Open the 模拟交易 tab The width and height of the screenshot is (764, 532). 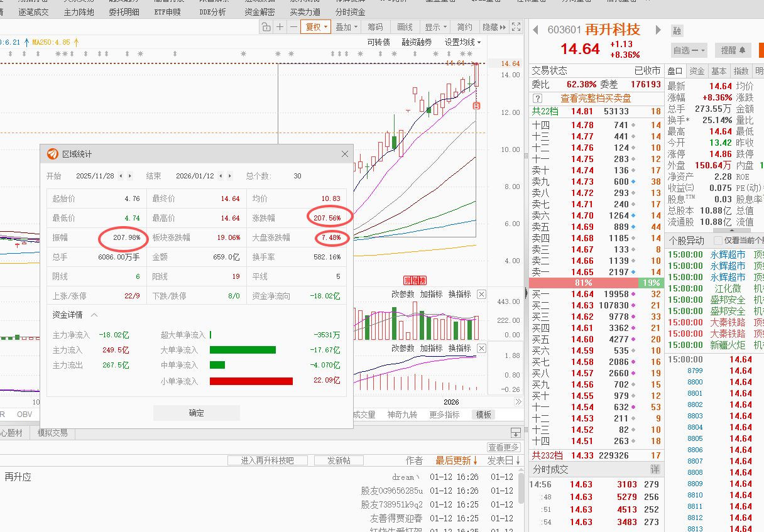[53, 433]
